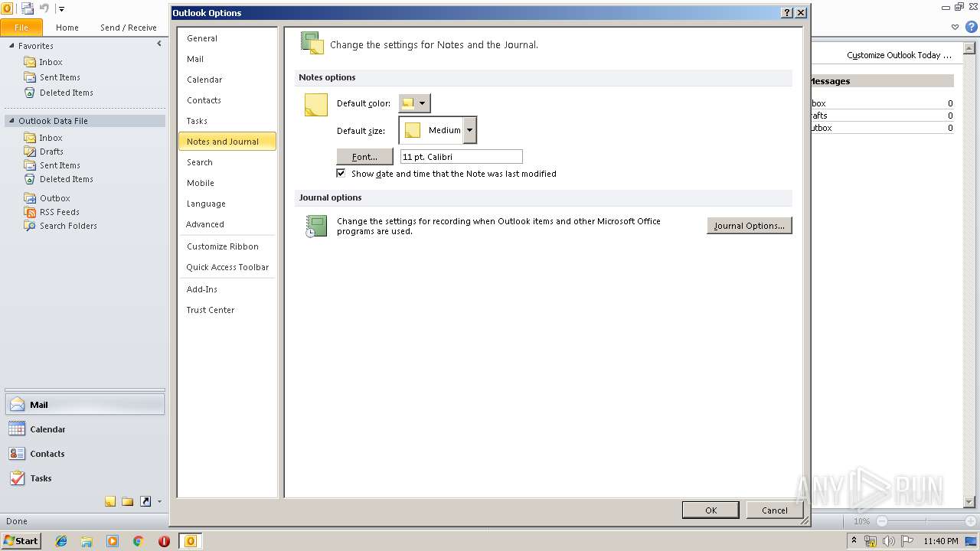Image resolution: width=980 pixels, height=551 pixels.
Task: Click the Favorites Sent Items folder icon
Action: (x=30, y=77)
